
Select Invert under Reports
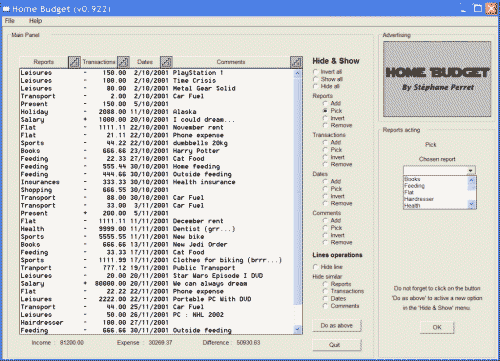[x=325, y=118]
